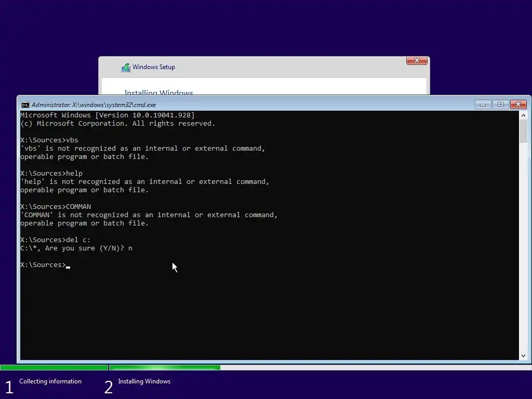Click the 'Collecting information' step label

tap(50, 381)
